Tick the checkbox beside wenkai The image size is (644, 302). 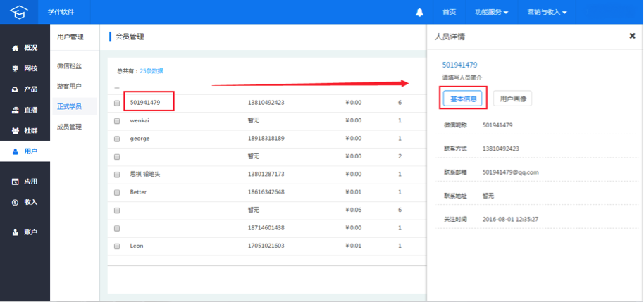117,121
